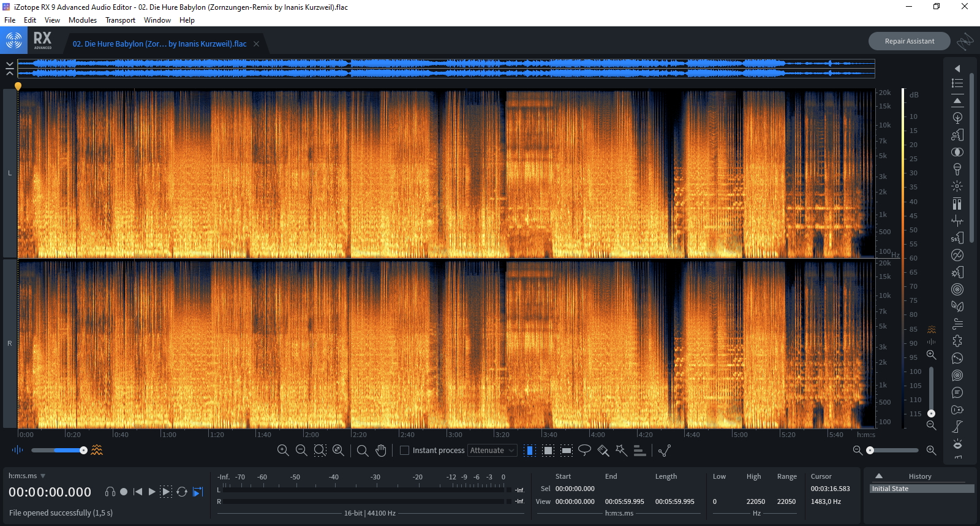Toggle loop playback
The image size is (980, 526).
point(182,492)
